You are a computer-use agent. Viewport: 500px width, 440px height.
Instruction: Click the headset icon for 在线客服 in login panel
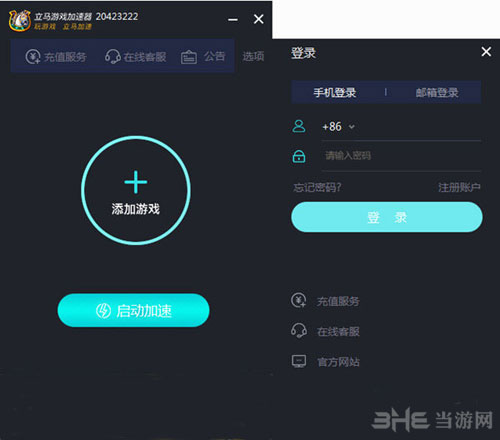(x=299, y=331)
